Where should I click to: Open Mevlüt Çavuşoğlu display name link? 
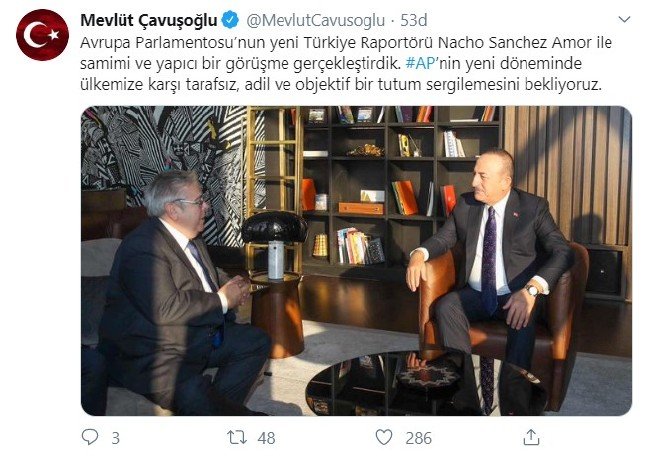[149, 20]
